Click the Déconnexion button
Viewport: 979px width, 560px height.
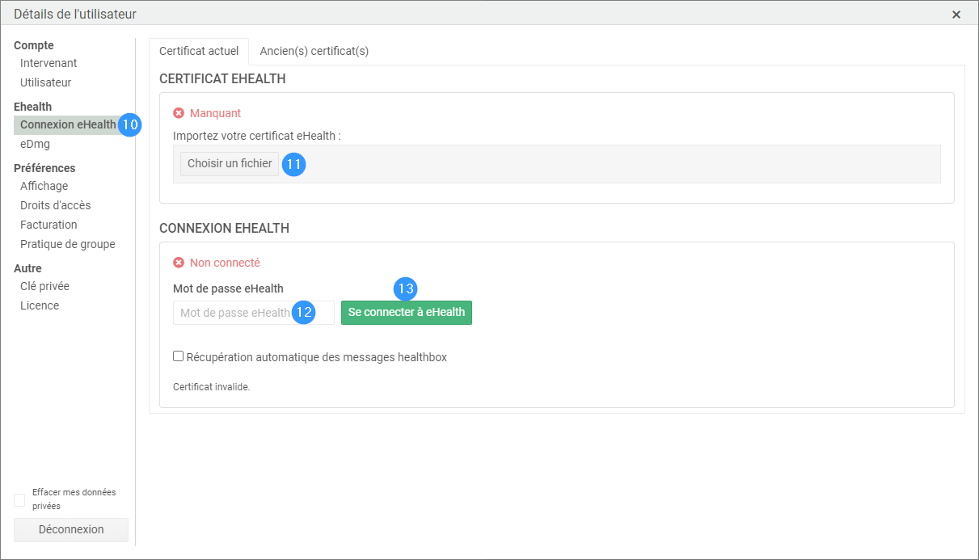(x=71, y=530)
